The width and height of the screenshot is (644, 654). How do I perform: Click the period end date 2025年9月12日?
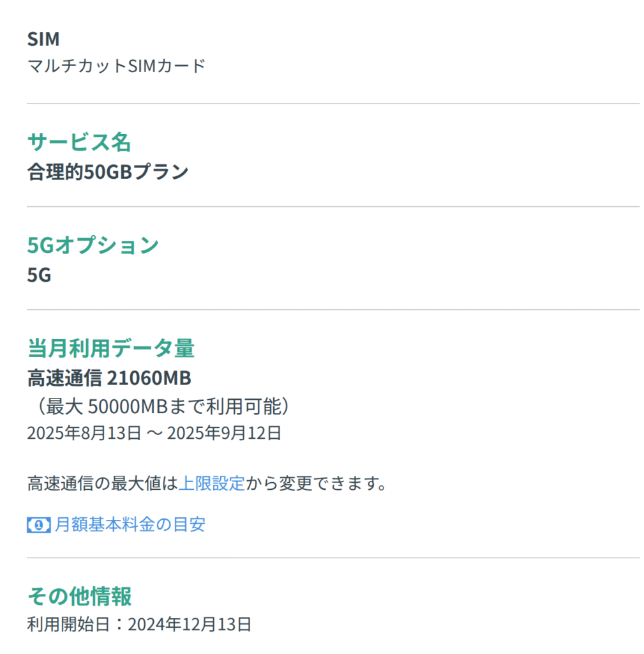pyautogui.click(x=224, y=433)
